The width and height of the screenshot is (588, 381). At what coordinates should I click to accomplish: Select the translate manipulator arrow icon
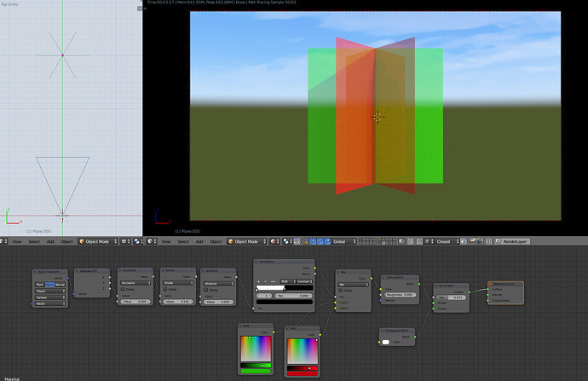coord(313,241)
